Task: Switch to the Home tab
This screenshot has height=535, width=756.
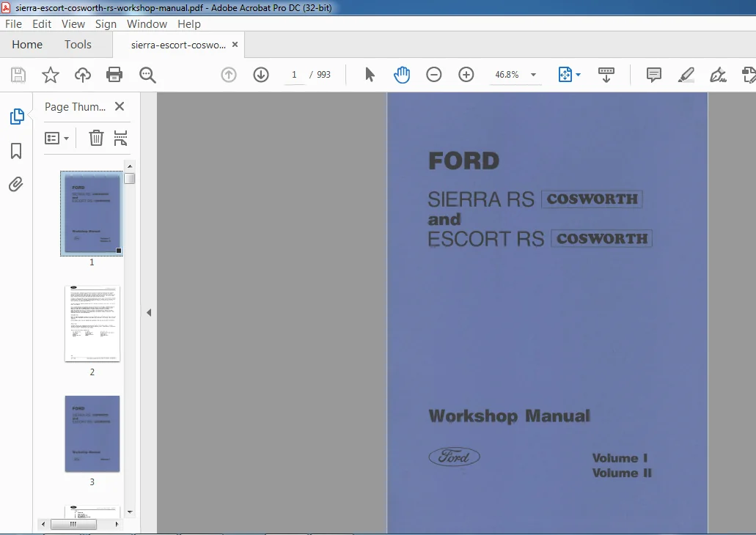Action: tap(27, 45)
